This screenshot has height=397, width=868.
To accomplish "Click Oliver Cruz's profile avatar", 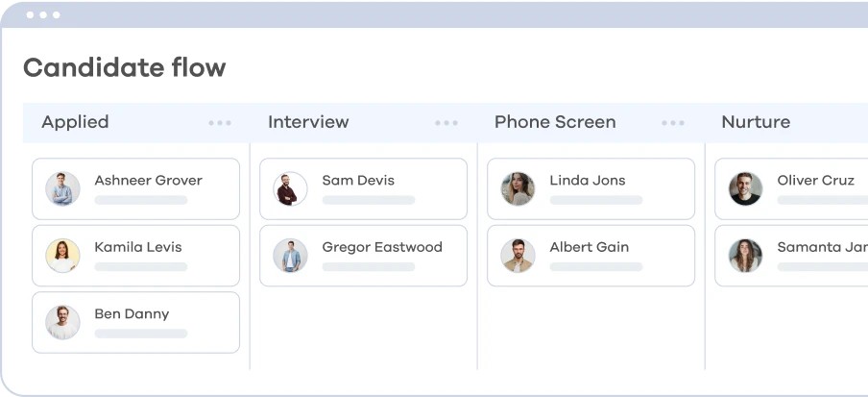I will coord(745,188).
